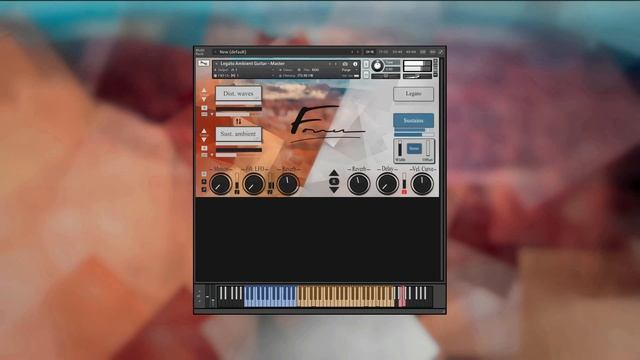Click the down arrow beside Sust. ambient
The image size is (640, 360).
coord(204,140)
